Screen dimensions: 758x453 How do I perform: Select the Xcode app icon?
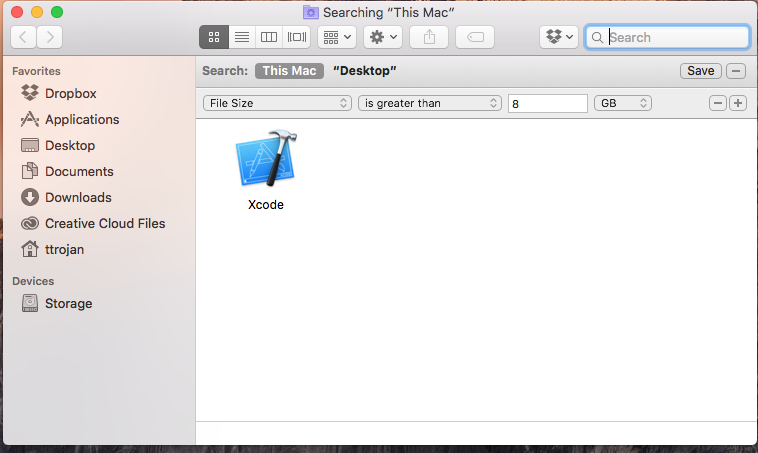click(266, 159)
